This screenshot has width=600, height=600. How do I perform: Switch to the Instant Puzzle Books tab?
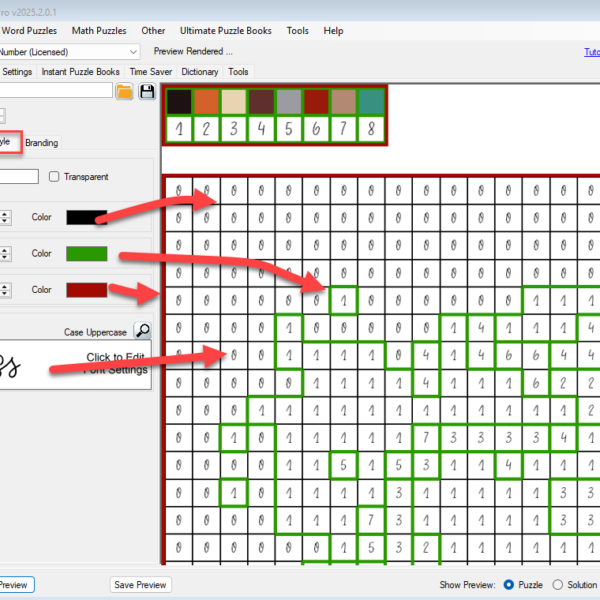tap(81, 72)
